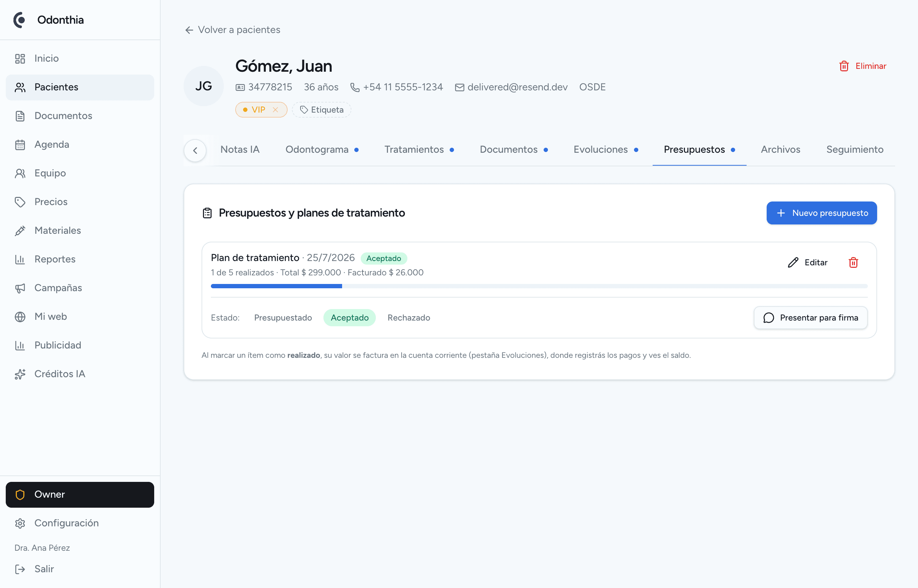Image resolution: width=918 pixels, height=588 pixels.
Task: Click Presentar para firma button
Action: click(810, 318)
